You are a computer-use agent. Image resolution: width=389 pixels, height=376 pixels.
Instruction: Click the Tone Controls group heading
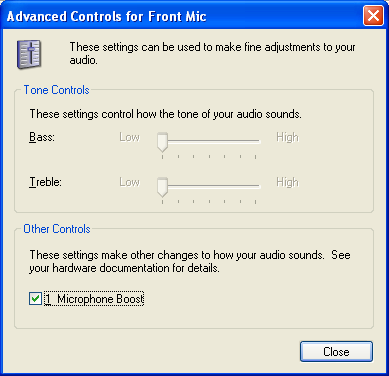(x=56, y=90)
